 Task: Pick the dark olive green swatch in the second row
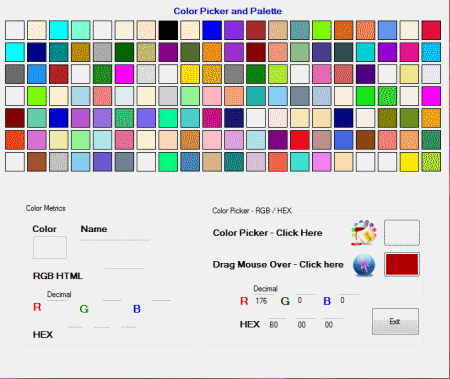pos(190,52)
